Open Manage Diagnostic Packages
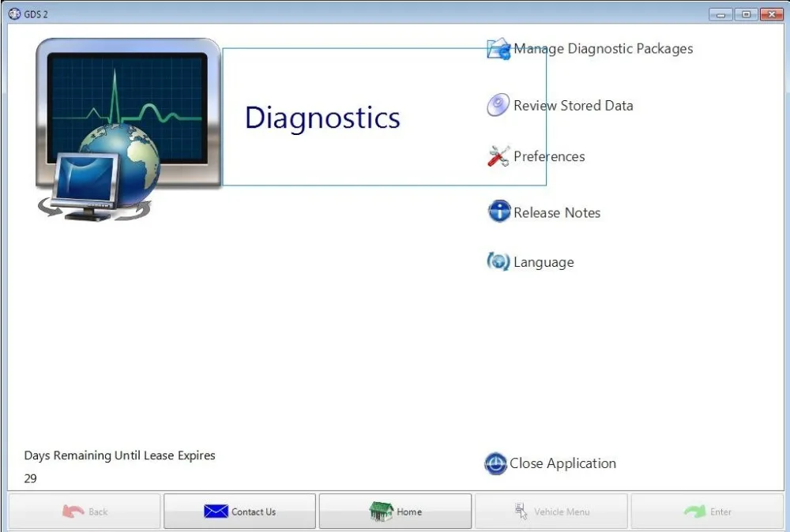Image resolution: width=790 pixels, height=532 pixels. click(x=603, y=48)
